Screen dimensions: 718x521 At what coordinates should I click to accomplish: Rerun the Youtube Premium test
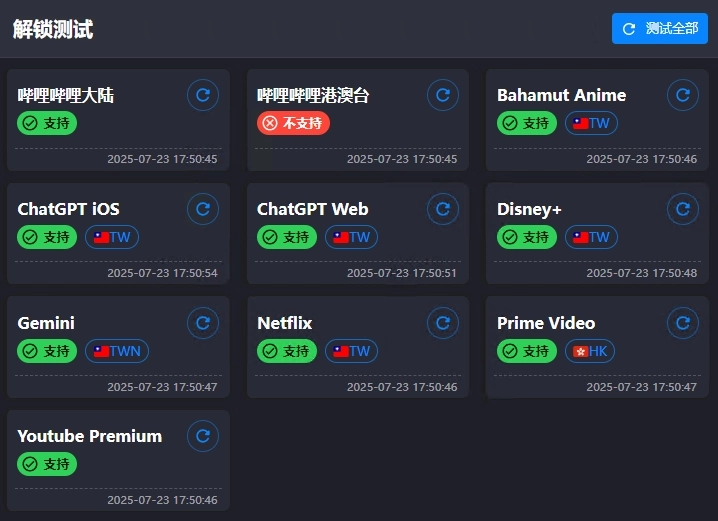click(203, 436)
